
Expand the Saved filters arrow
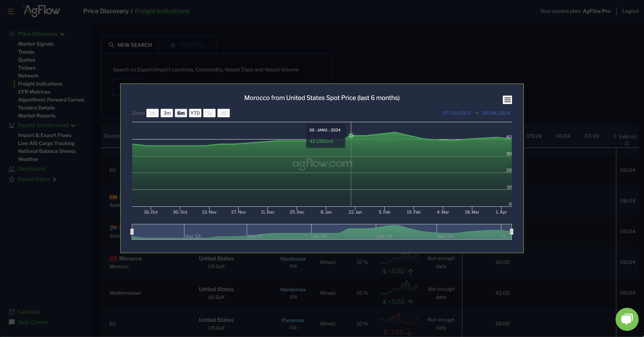coord(54,179)
